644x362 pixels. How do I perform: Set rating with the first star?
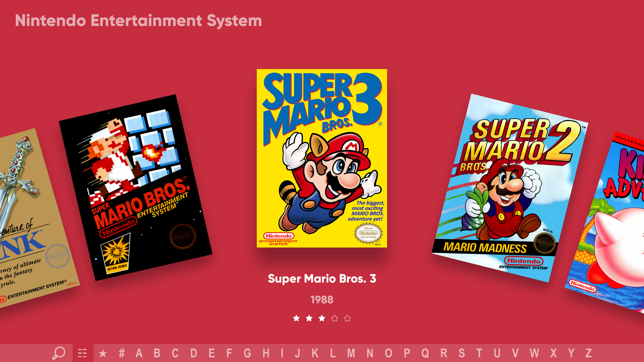click(297, 318)
